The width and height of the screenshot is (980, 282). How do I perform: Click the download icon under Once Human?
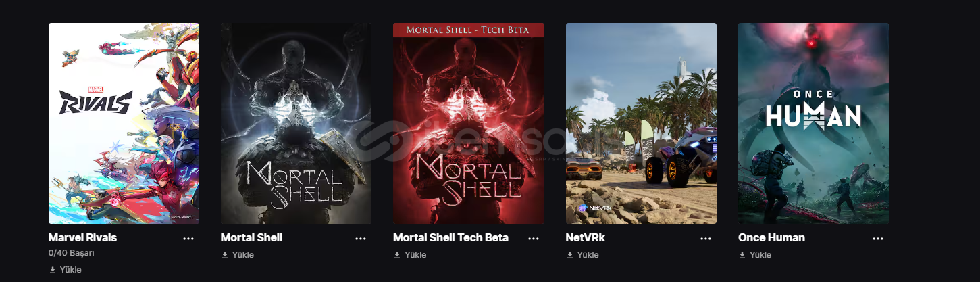coord(742,255)
